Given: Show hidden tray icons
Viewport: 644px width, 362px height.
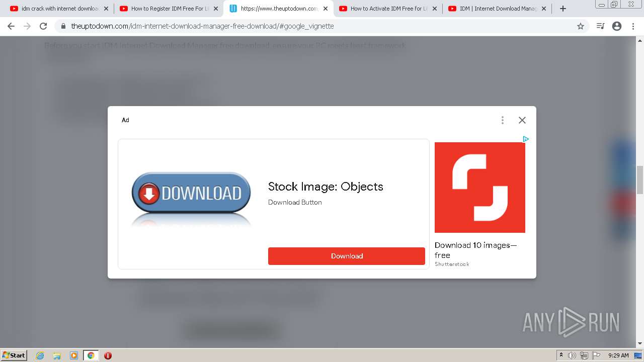Looking at the screenshot, I should pyautogui.click(x=561, y=355).
